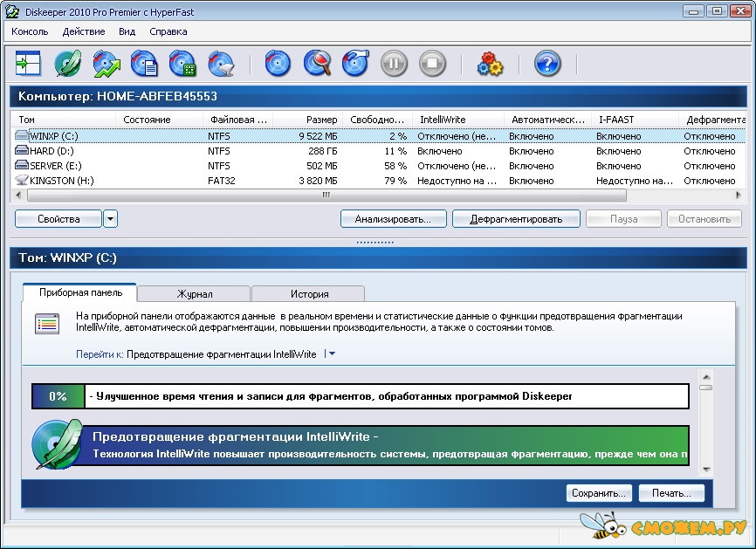Click the volume list scroll-right arrow
Viewport: 756px width, 549px height.
739,196
